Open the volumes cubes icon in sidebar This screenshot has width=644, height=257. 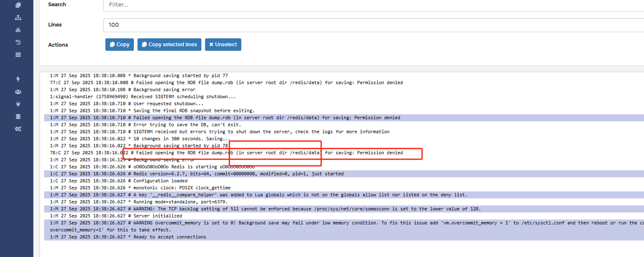18,30
